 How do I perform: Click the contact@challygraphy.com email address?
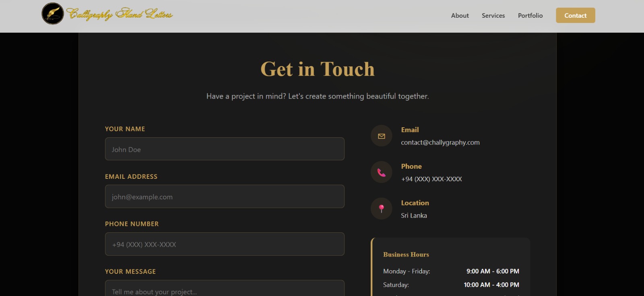pyautogui.click(x=440, y=143)
